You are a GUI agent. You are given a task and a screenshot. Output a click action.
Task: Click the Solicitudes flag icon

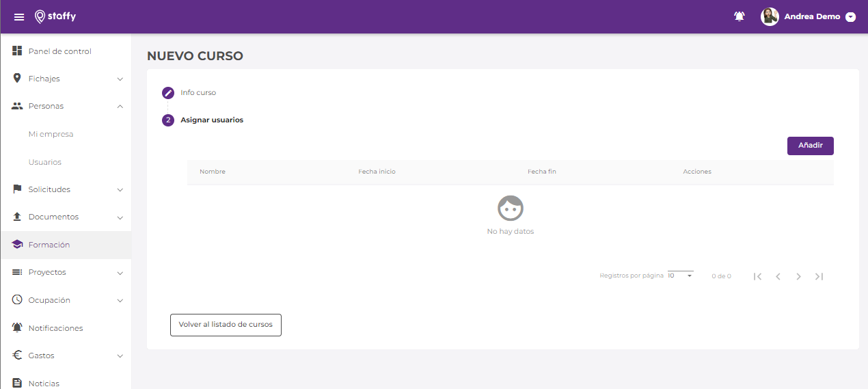point(17,189)
